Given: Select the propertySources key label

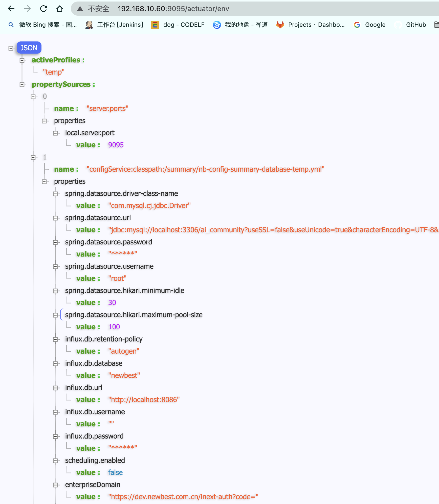Looking at the screenshot, I should 63,84.
